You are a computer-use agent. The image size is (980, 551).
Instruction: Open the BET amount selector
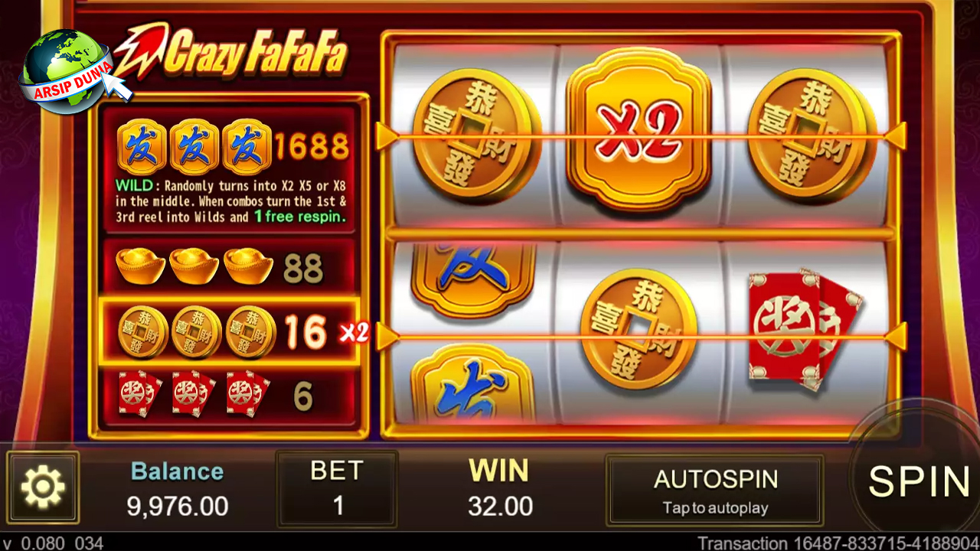[x=337, y=488]
